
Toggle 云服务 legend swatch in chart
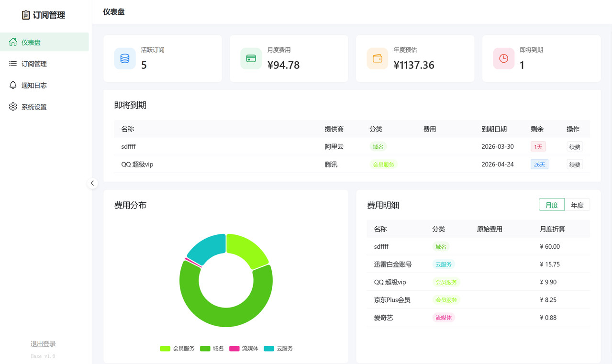point(269,349)
